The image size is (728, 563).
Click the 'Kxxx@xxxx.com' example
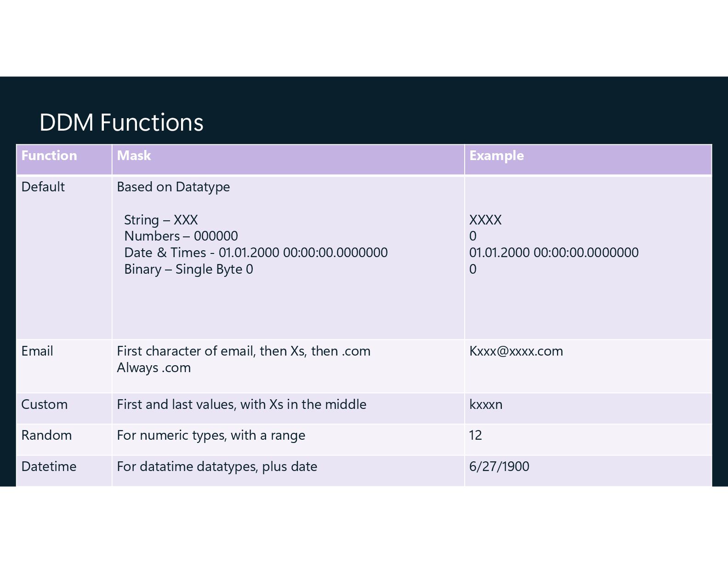pyautogui.click(x=516, y=351)
